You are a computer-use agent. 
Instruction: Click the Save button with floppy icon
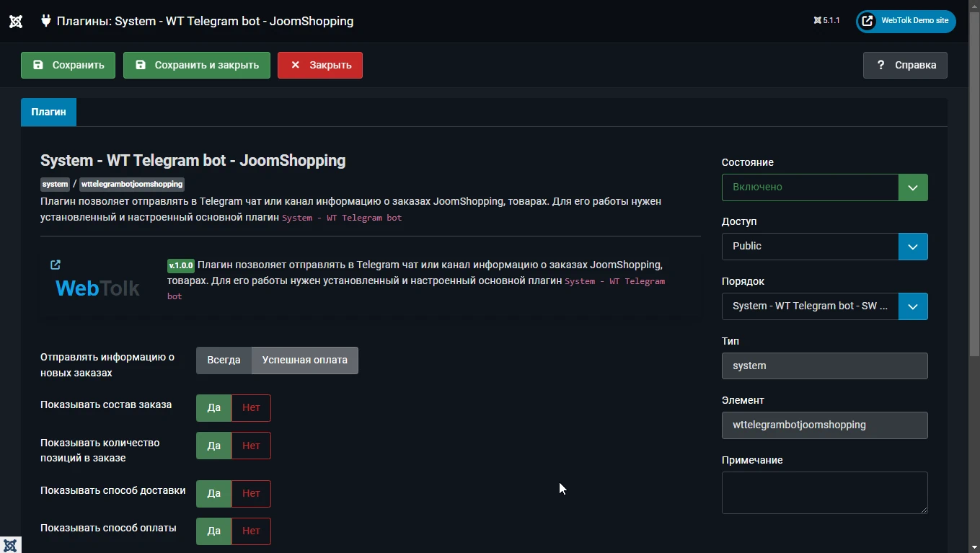tap(68, 65)
